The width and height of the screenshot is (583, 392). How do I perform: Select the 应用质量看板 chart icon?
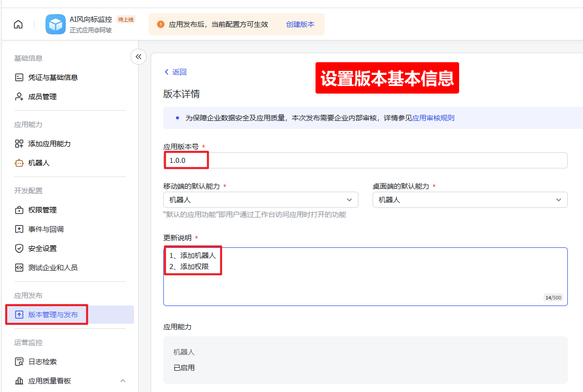(19, 381)
